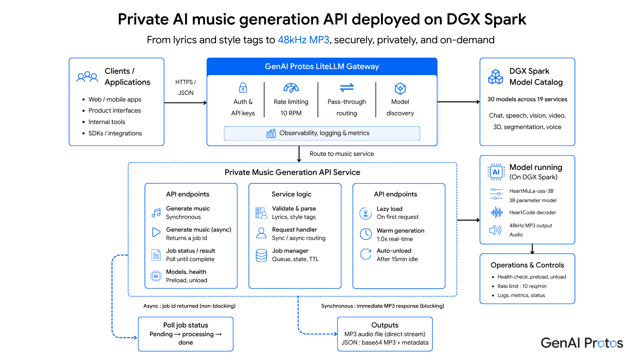The width and height of the screenshot is (644, 362).
Task: Click the 'Queue, state, TTL' text
Action: (296, 259)
